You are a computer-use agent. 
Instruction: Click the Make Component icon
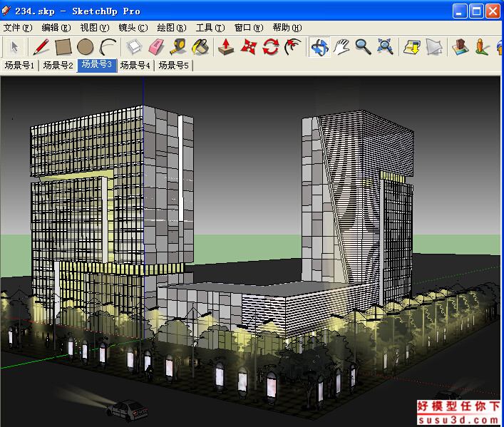[x=134, y=47]
